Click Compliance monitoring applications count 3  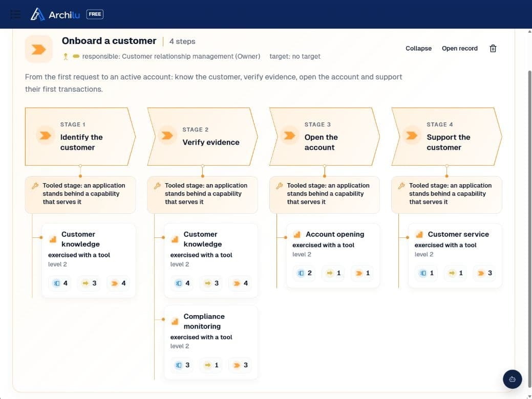182,365
